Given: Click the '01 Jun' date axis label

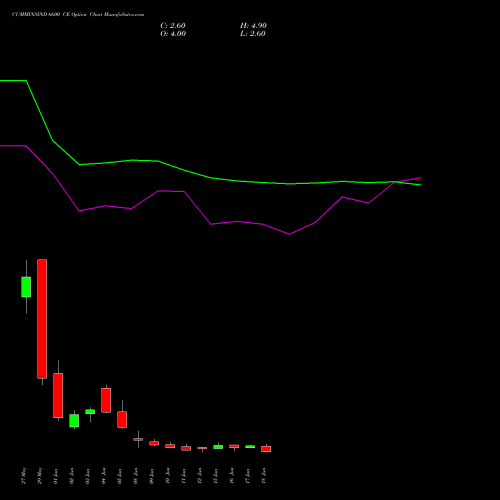Looking at the screenshot, I should click(x=56, y=476).
